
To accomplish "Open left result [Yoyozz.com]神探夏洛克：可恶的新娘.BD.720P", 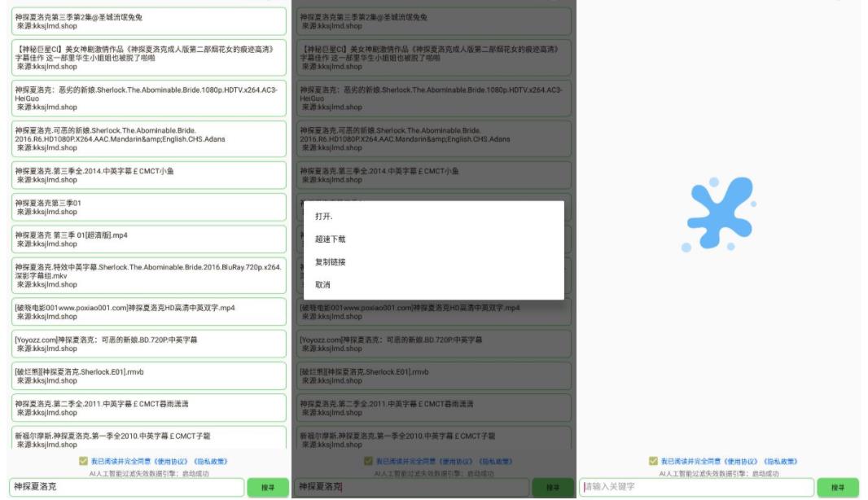I will pos(148,344).
